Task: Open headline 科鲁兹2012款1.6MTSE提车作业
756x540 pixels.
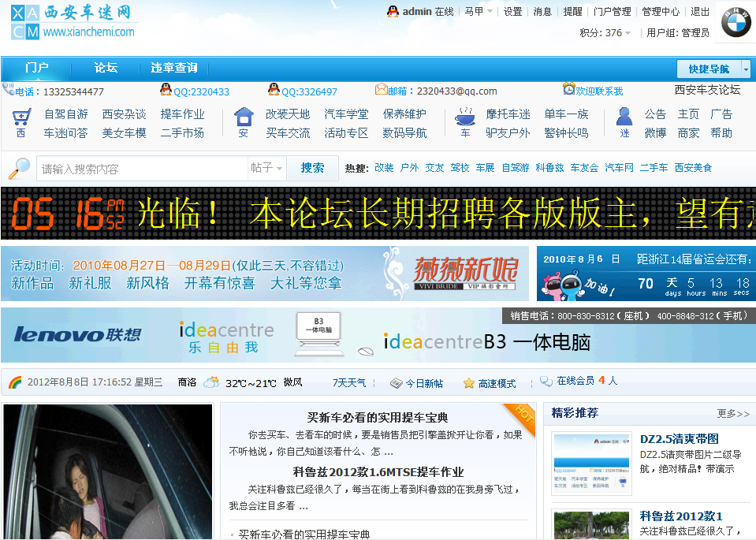Action: (x=378, y=472)
